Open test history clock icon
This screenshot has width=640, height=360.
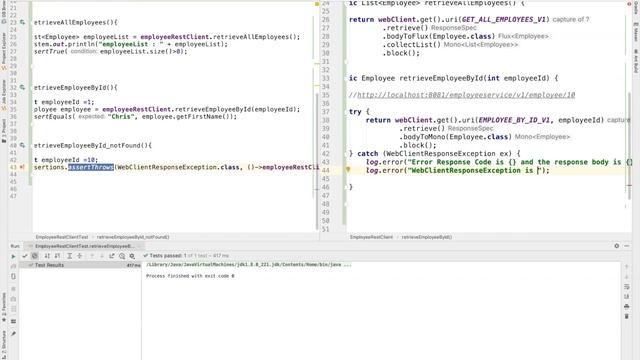point(122,256)
